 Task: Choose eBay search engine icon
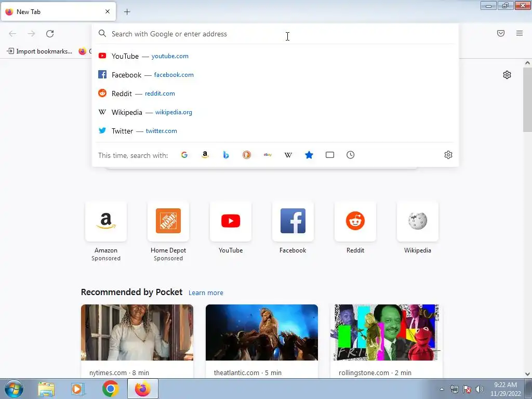point(268,155)
